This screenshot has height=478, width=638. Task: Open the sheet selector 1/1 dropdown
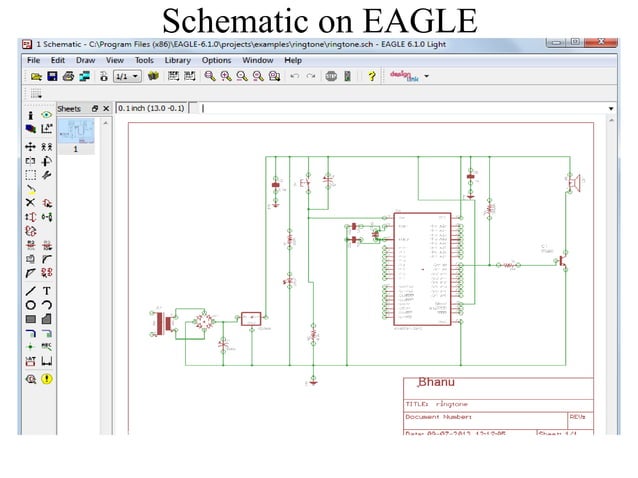click(127, 76)
